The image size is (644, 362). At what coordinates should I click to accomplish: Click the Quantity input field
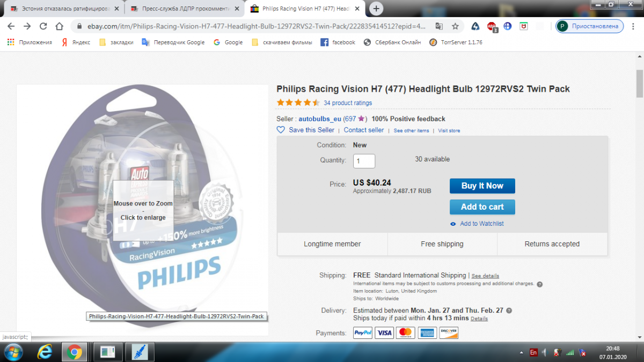point(364,161)
